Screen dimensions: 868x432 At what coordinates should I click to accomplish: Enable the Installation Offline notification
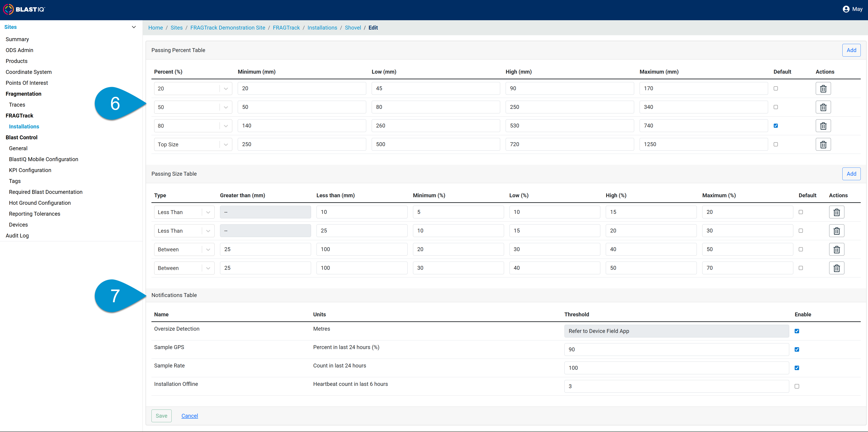click(797, 386)
